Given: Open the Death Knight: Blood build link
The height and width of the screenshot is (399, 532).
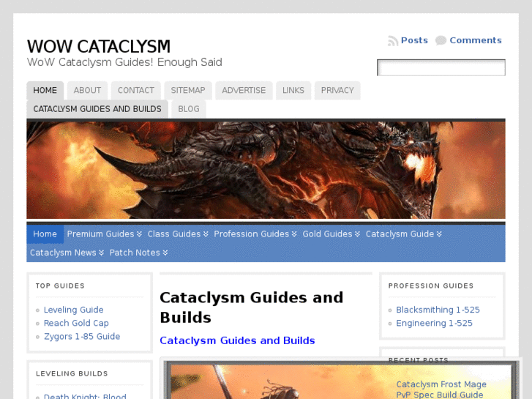Looking at the screenshot, I should 85,396.
